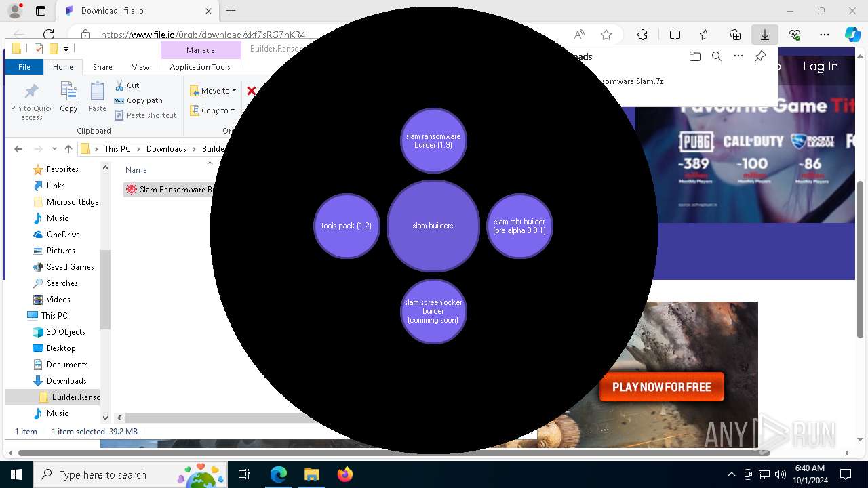Screen dimensions: 868x488
Task: Click navigation pane scroll up arrow
Action: point(105,167)
